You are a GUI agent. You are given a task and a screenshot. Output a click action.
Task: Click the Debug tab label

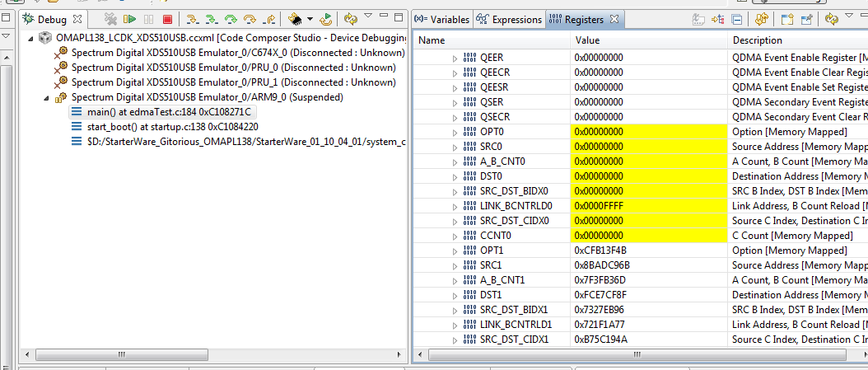pos(52,20)
